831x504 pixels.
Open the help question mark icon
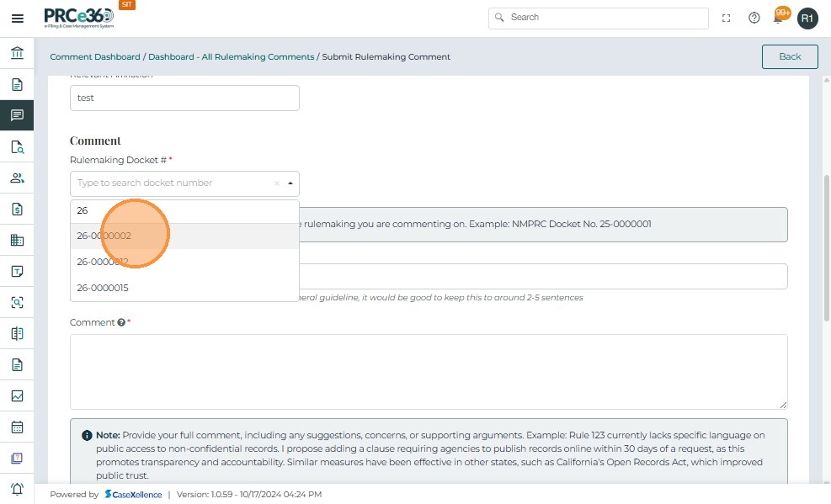[x=754, y=18]
